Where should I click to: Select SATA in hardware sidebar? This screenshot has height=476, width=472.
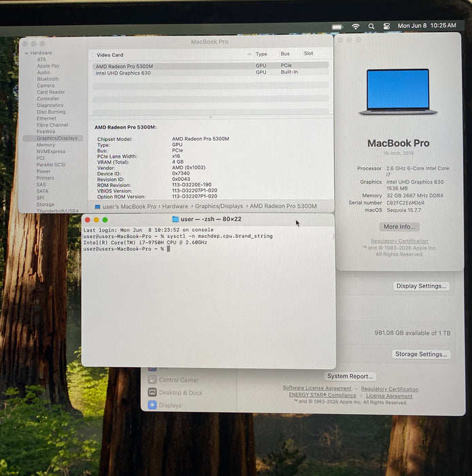(x=42, y=191)
